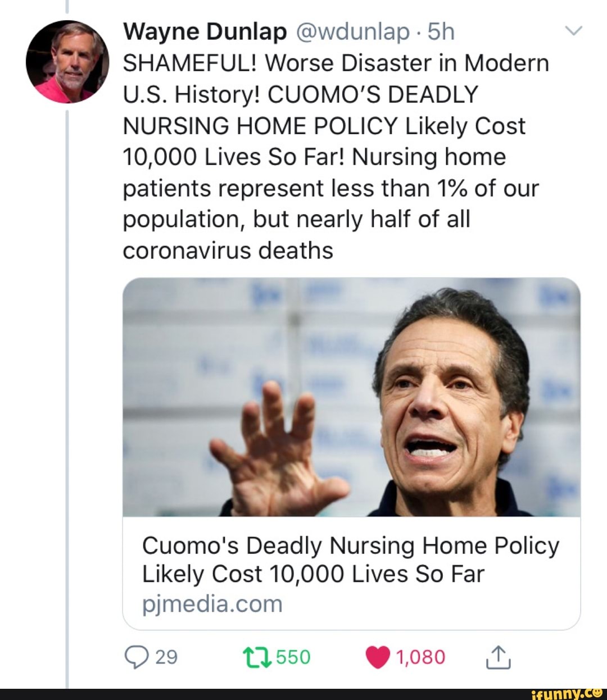Click the headline about Cuomo's nursing home policy
Image resolution: width=607 pixels, height=700 pixels.
click(x=350, y=559)
